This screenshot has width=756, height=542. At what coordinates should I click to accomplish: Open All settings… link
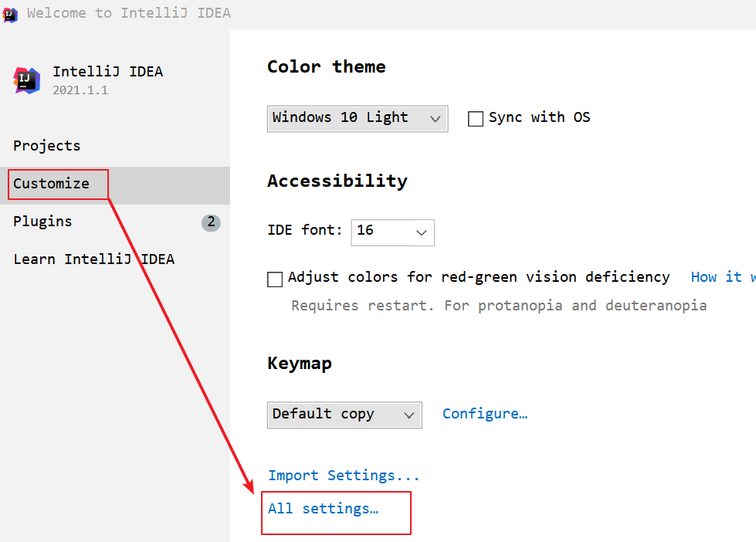[x=323, y=509]
